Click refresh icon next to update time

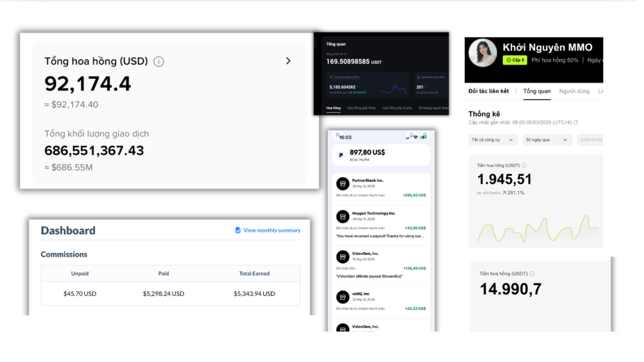pos(576,123)
